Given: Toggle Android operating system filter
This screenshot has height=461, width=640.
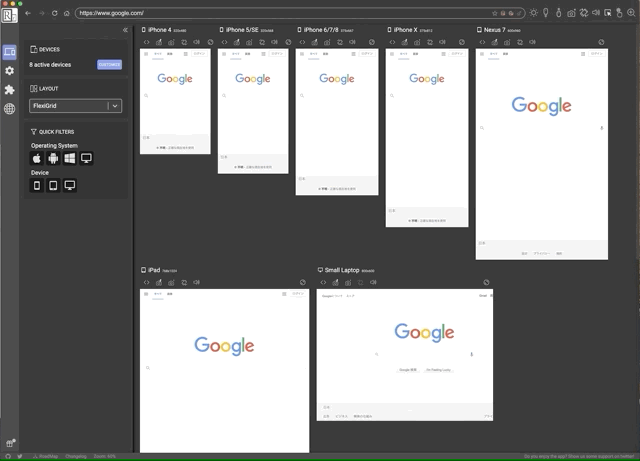Looking at the screenshot, I should pyautogui.click(x=53, y=158).
